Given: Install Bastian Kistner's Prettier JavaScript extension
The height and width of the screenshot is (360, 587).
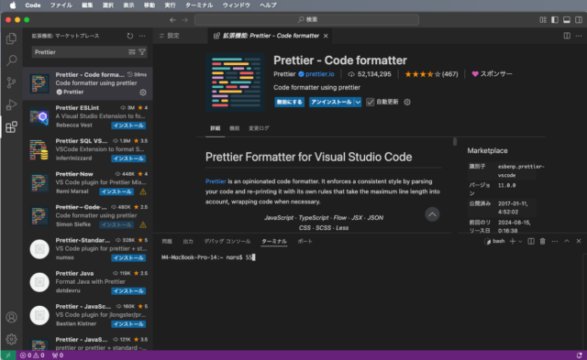Looking at the screenshot, I should pyautogui.click(x=128, y=324).
